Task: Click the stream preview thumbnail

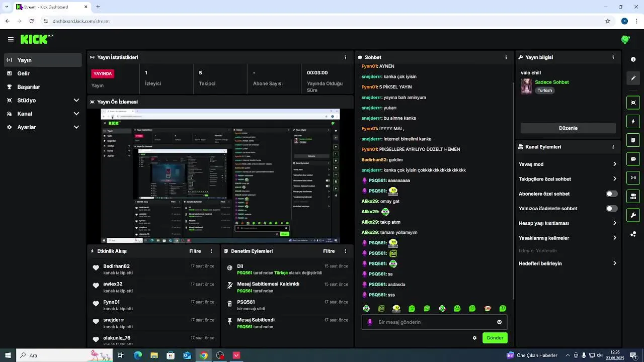Action: click(x=220, y=176)
